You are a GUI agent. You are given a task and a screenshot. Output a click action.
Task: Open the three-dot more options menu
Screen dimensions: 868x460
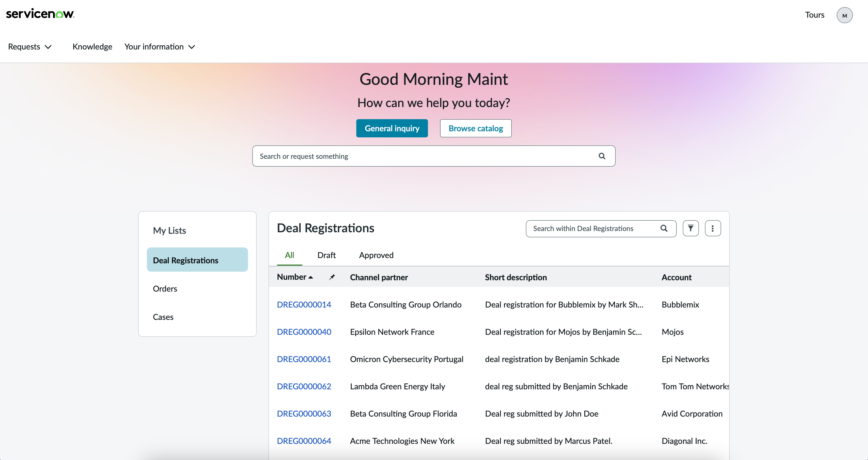(x=713, y=228)
